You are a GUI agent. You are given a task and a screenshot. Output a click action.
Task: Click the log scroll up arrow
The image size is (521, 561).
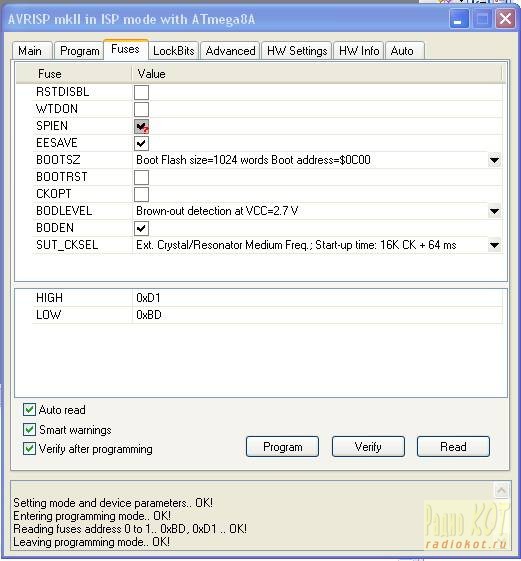[x=501, y=490]
